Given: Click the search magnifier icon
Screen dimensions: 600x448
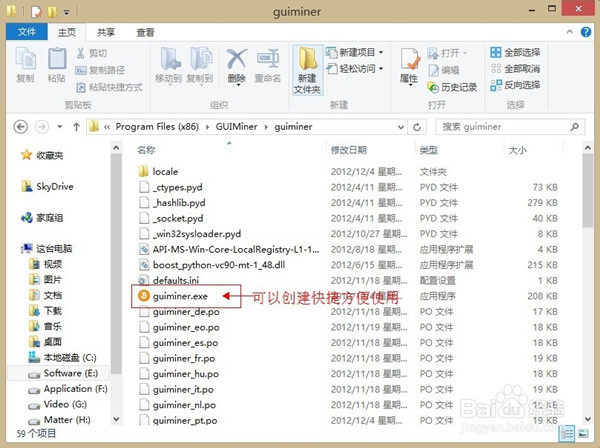Looking at the screenshot, I should coord(574,127).
